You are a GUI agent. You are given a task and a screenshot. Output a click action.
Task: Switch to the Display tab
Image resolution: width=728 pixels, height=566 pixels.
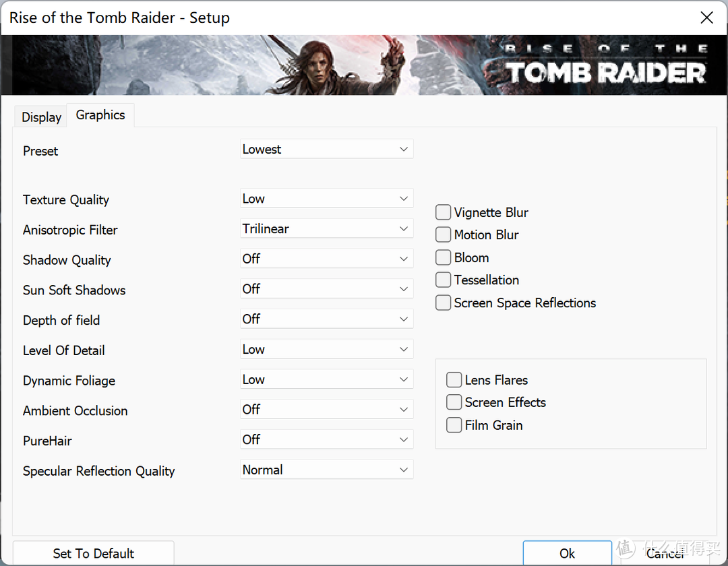click(41, 117)
